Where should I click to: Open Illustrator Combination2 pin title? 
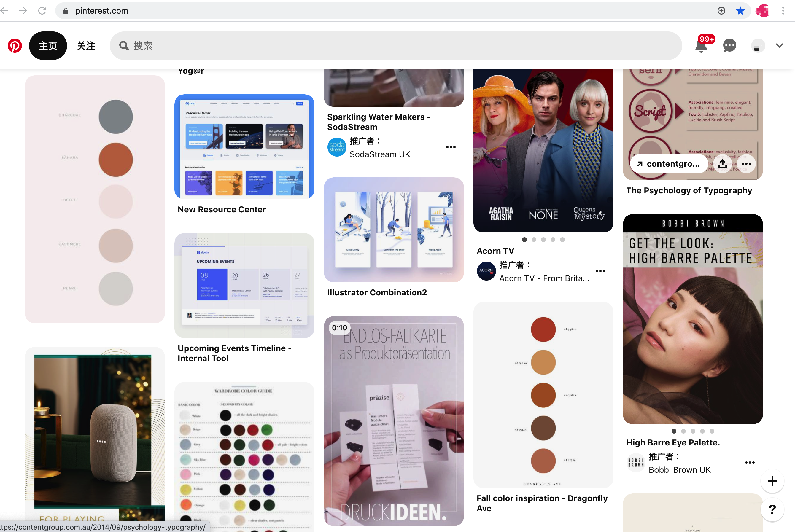coord(377,292)
